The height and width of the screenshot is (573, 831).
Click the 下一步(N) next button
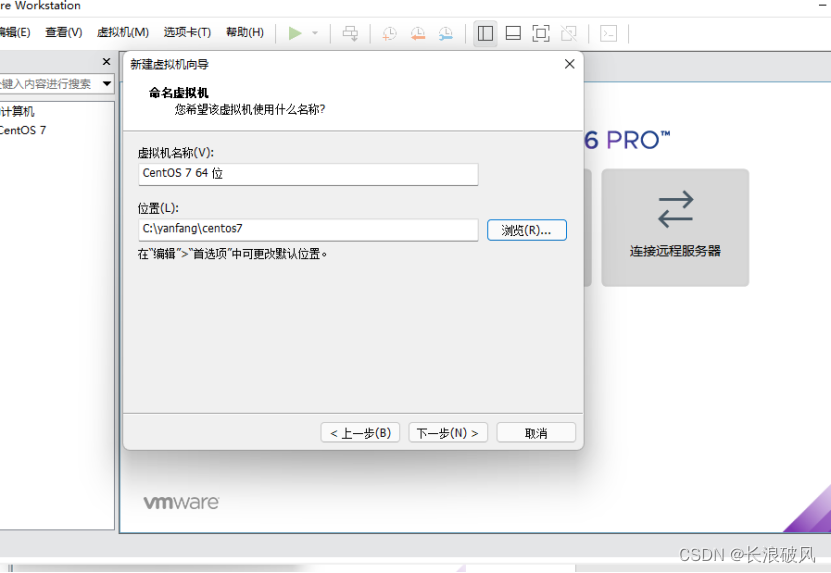448,433
